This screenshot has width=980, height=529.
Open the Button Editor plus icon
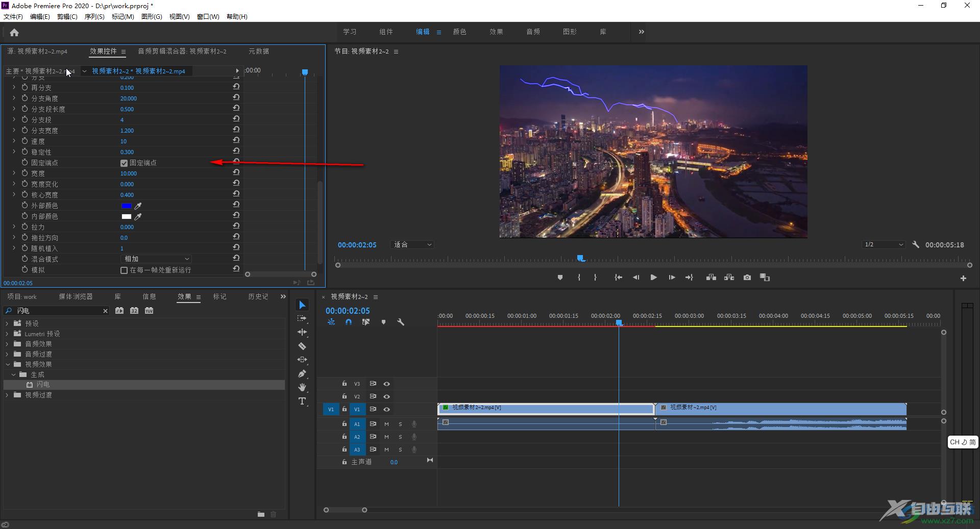[x=963, y=278]
